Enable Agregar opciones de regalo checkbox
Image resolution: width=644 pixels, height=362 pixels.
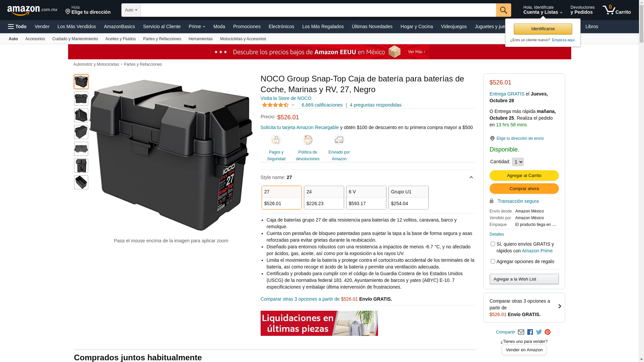point(493,261)
